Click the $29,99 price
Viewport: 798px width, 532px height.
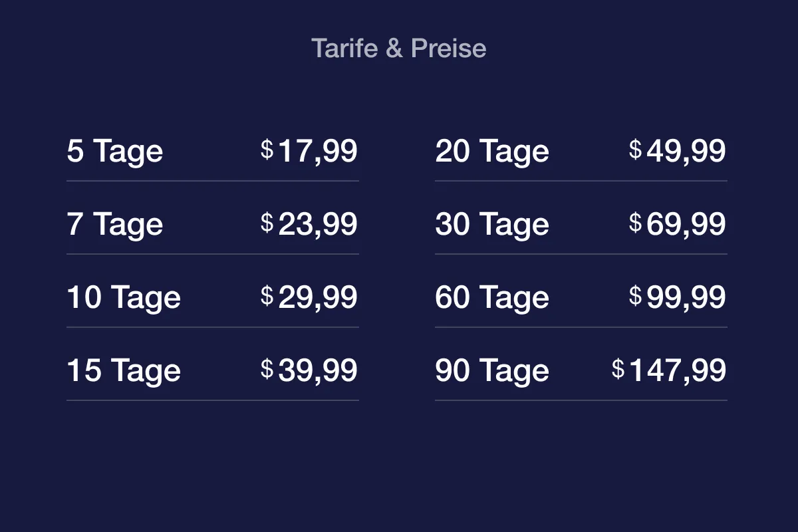pyautogui.click(x=309, y=297)
